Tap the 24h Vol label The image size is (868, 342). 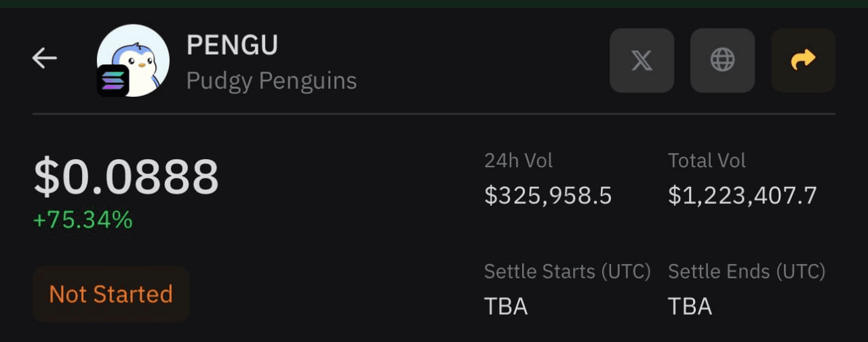[518, 161]
